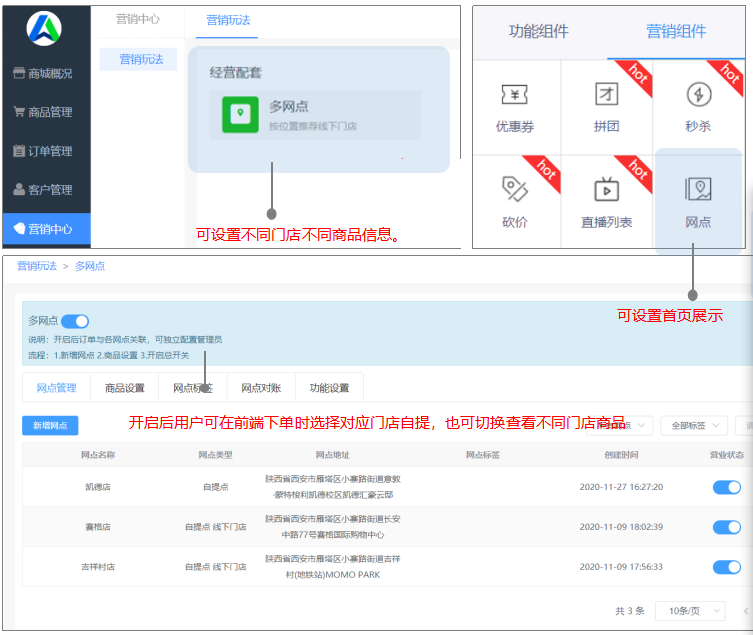753x635 pixels.
Task: Click the 经营配套 section heading
Action: [235, 73]
